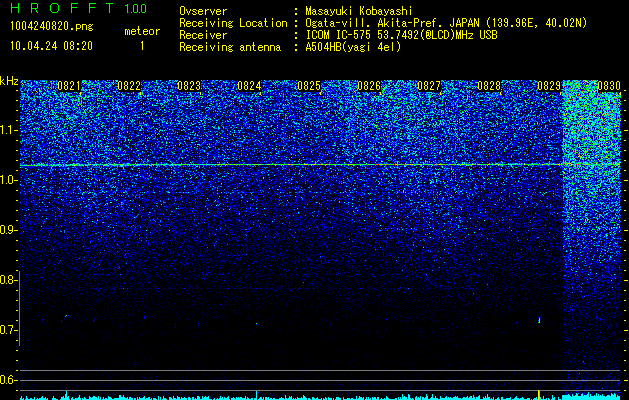Click the Receiving Location label

[233, 23]
